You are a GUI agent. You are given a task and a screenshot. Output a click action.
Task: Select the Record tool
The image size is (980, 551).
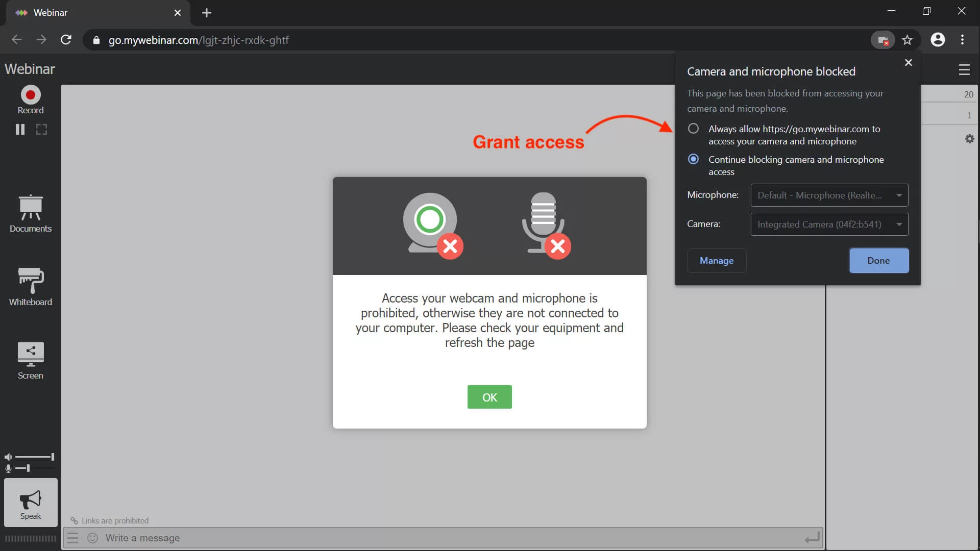(30, 99)
